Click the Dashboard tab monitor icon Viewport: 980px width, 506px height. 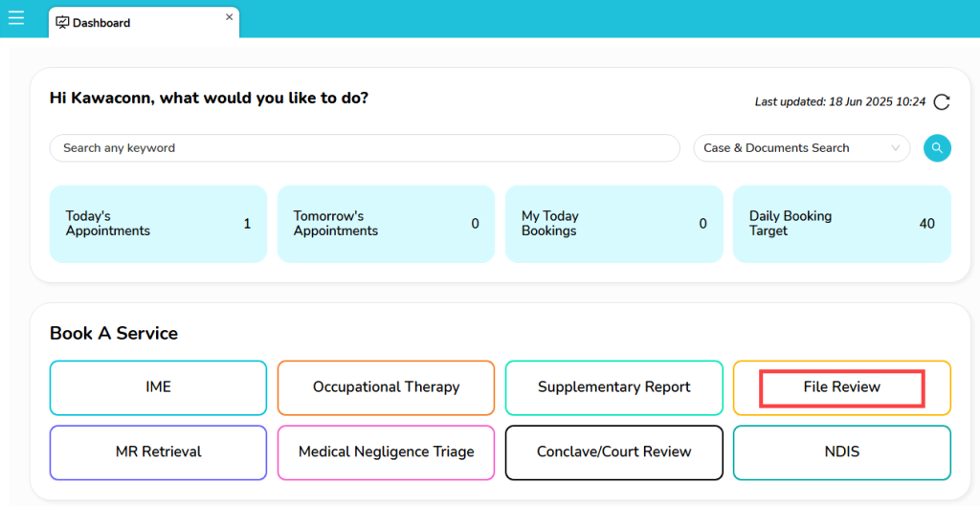tap(62, 23)
